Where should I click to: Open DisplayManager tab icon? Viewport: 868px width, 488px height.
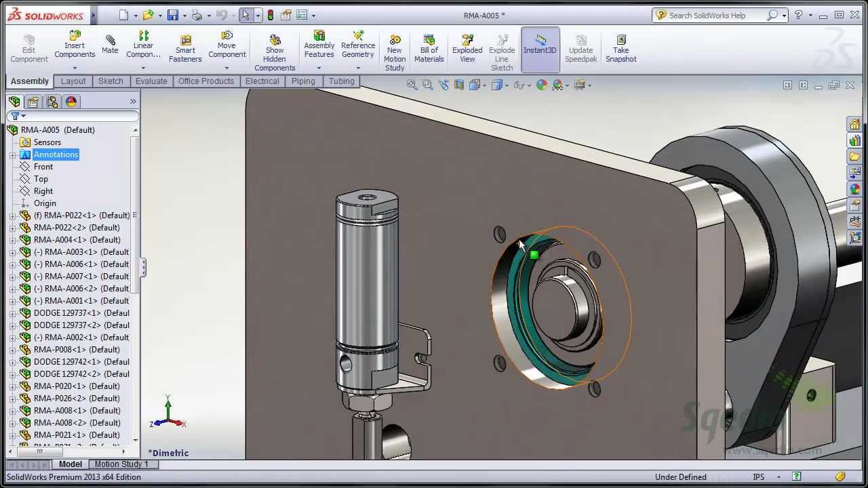click(71, 102)
